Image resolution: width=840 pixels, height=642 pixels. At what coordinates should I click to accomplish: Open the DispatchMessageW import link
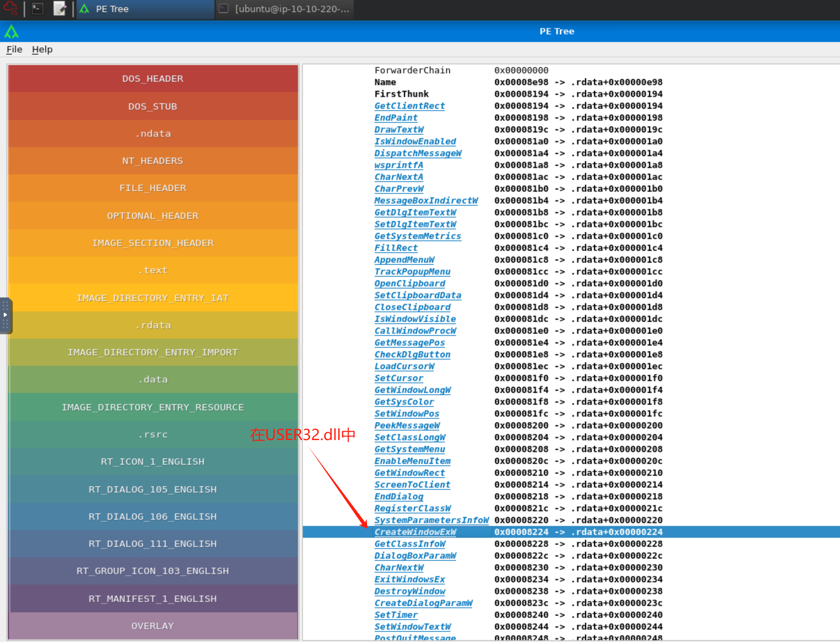coord(418,153)
